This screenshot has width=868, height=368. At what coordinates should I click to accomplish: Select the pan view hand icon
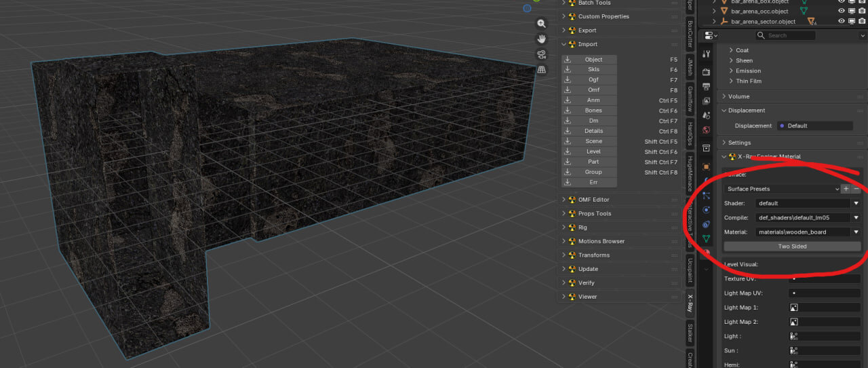point(541,39)
